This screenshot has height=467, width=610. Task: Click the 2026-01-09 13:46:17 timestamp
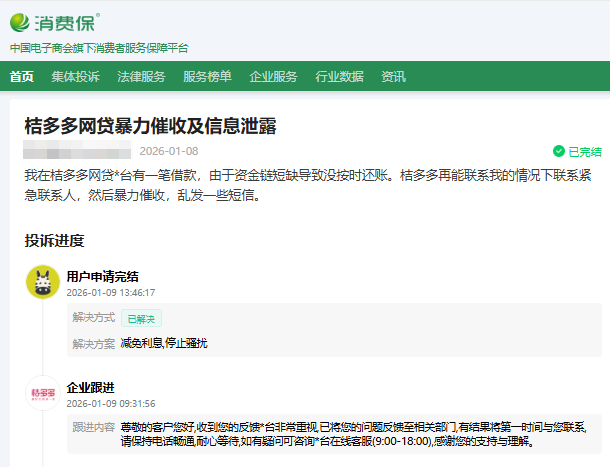point(111,293)
